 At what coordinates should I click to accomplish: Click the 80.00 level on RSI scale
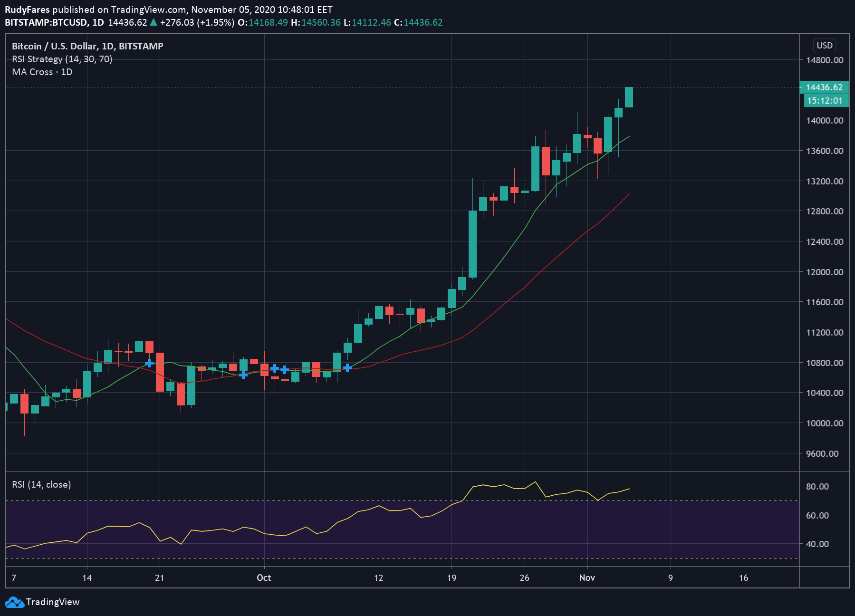pyautogui.click(x=817, y=486)
